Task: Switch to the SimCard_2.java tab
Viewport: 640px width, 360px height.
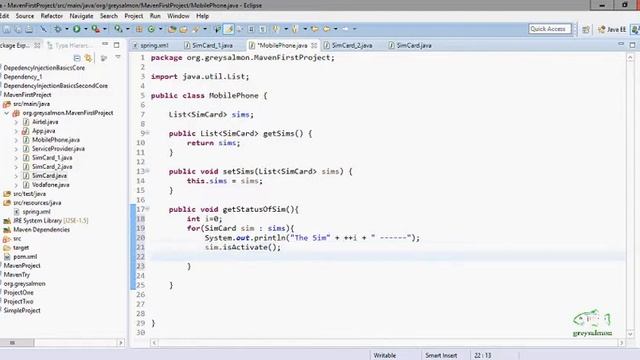Action: click(348, 45)
